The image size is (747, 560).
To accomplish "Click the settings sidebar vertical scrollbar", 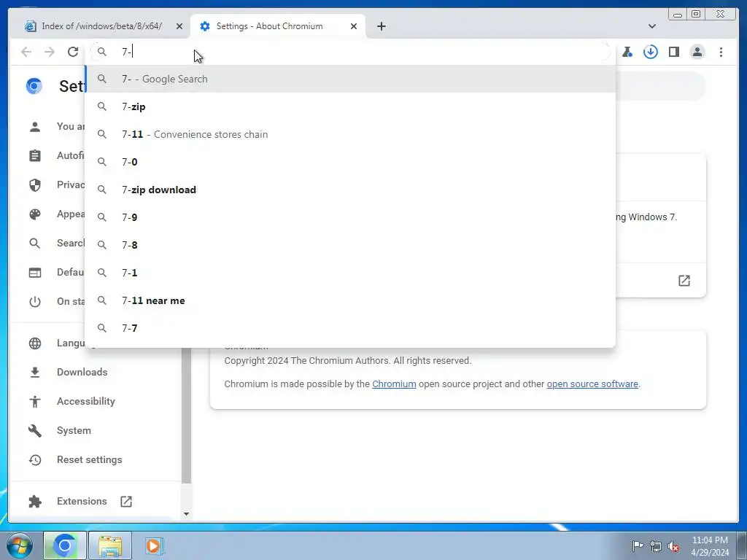I will coord(186,414).
